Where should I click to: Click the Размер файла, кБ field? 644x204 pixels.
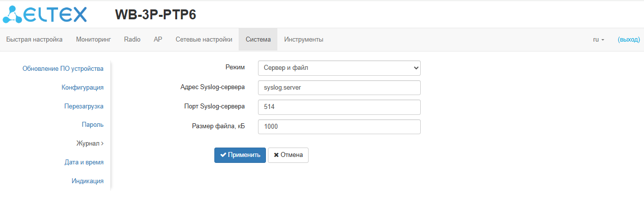(x=339, y=127)
